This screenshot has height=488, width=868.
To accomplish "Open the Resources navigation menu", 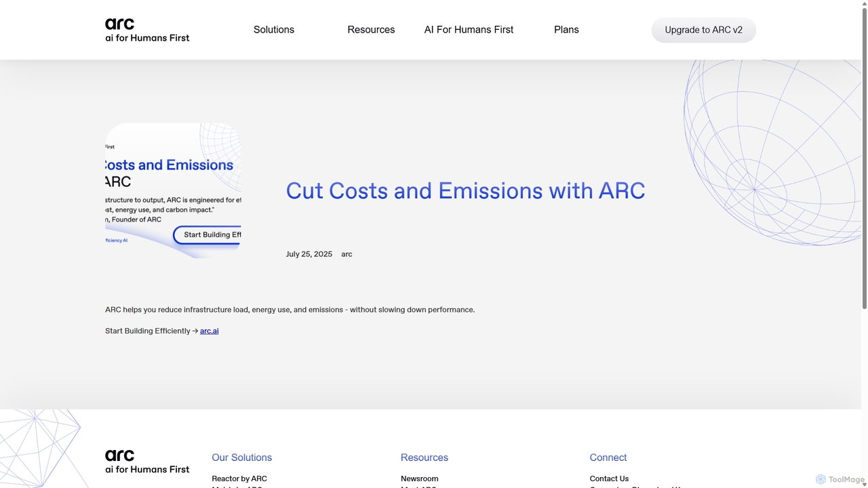I will click(x=371, y=30).
